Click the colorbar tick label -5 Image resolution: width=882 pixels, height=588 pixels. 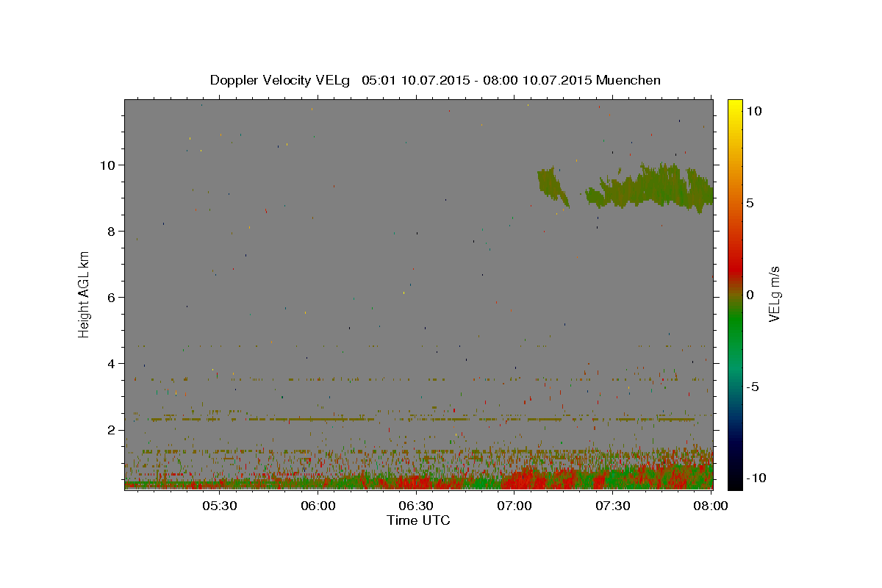[753, 387]
